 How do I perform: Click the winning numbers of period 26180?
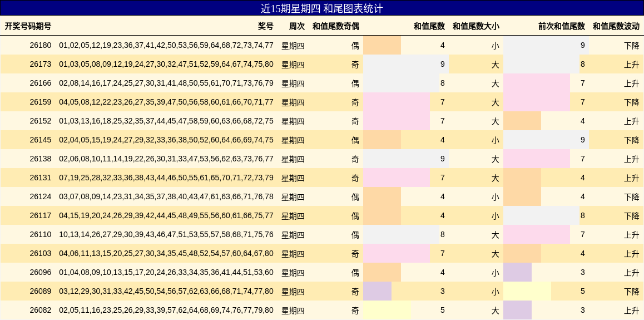pos(166,45)
